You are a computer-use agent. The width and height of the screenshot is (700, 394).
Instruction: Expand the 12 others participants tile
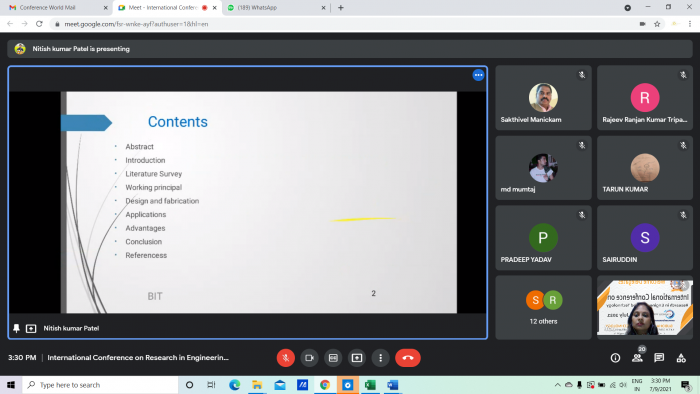tap(543, 307)
